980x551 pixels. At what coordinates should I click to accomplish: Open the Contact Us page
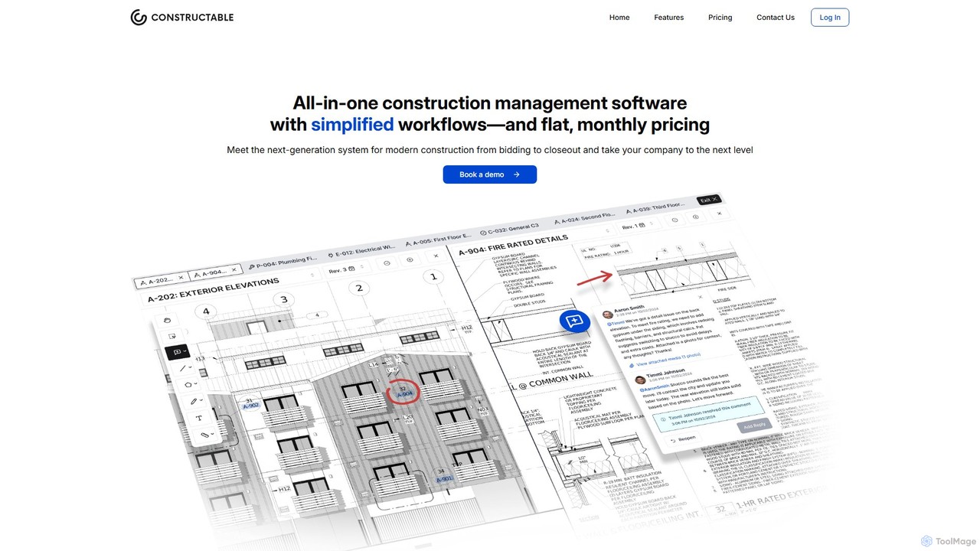776,18
